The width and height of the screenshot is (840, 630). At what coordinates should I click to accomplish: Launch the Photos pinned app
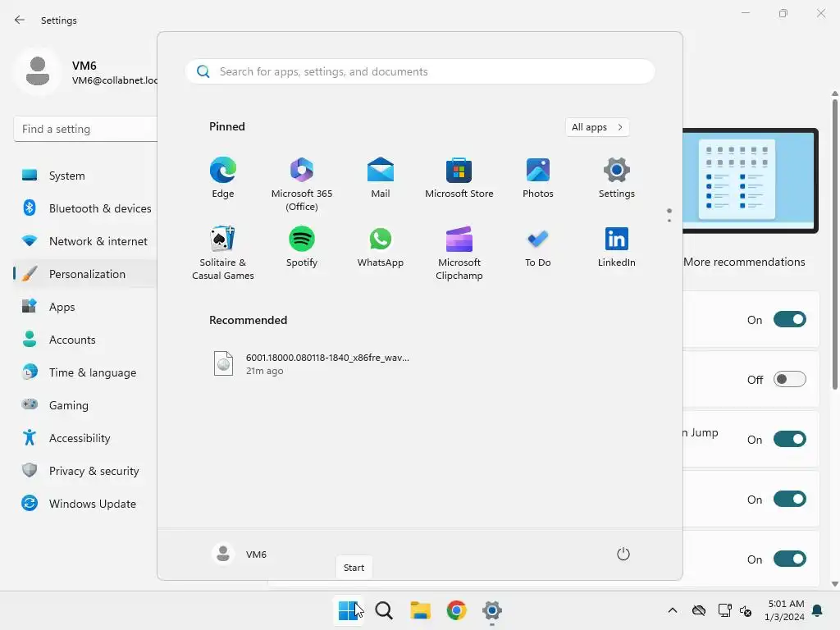pyautogui.click(x=538, y=178)
